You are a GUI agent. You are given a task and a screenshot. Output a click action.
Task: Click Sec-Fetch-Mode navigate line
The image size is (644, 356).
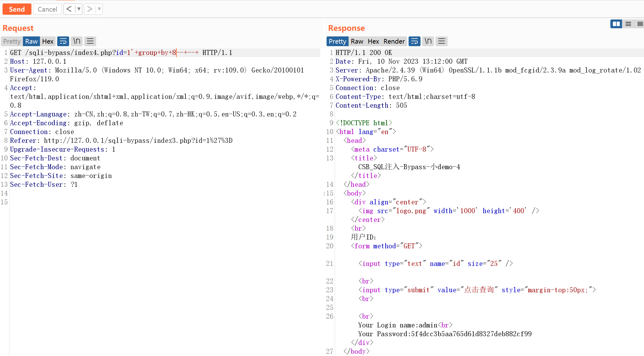coord(55,167)
